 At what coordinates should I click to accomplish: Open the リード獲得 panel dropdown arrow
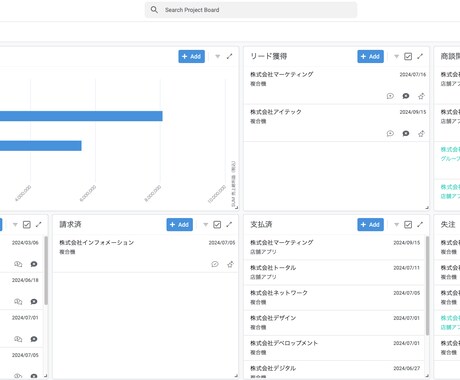[x=396, y=57]
